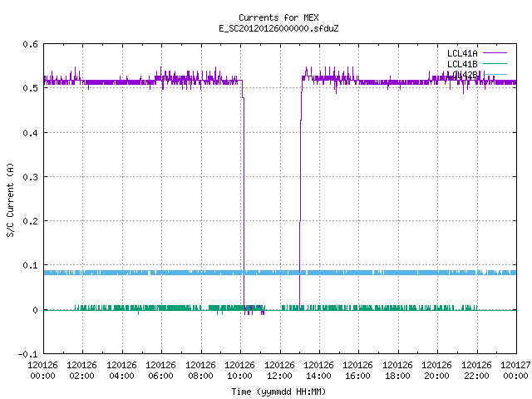Click the 08:00 x-axis time label

[200, 376]
